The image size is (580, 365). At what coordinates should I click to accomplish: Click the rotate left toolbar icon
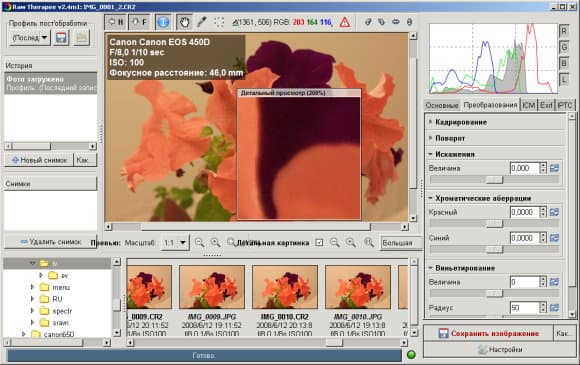coord(368,22)
